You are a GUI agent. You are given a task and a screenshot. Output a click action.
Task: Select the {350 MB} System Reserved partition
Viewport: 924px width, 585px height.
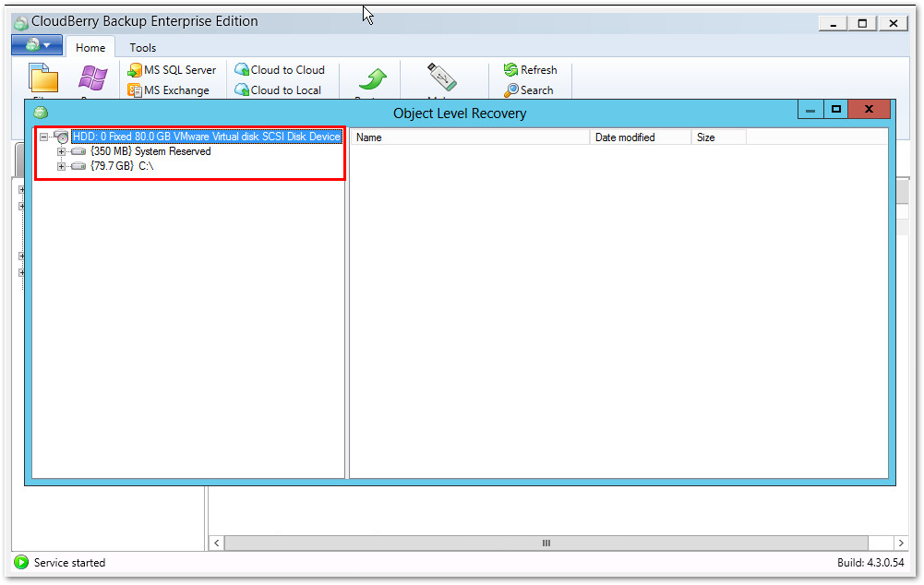click(x=150, y=151)
